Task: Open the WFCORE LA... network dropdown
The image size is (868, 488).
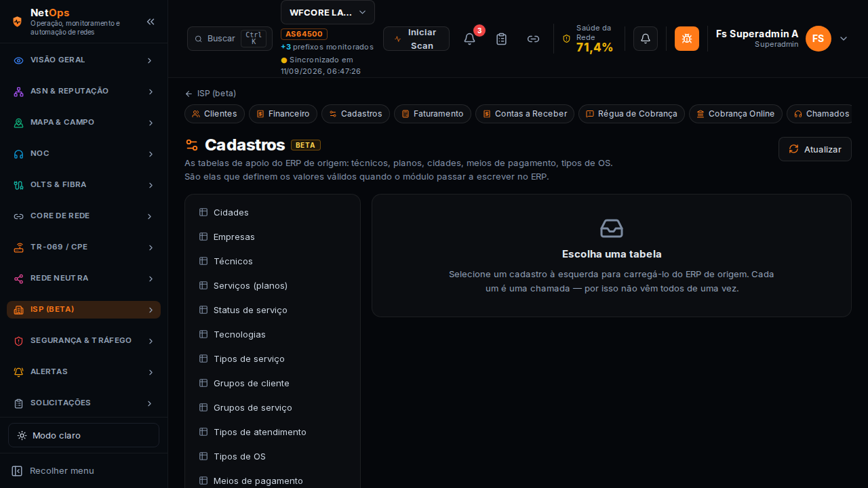Action: 328,12
